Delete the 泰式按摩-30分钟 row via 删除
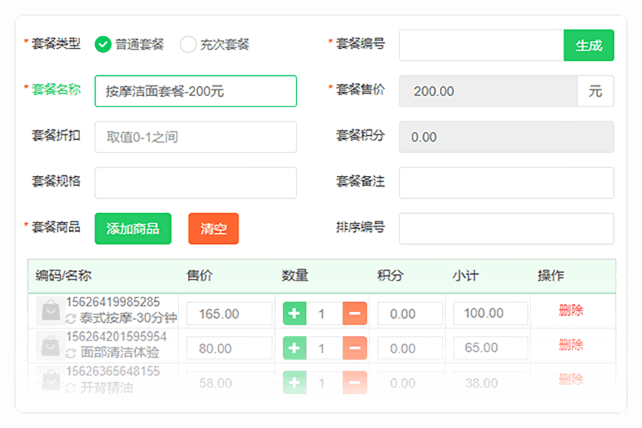This screenshot has width=642, height=428. (571, 310)
